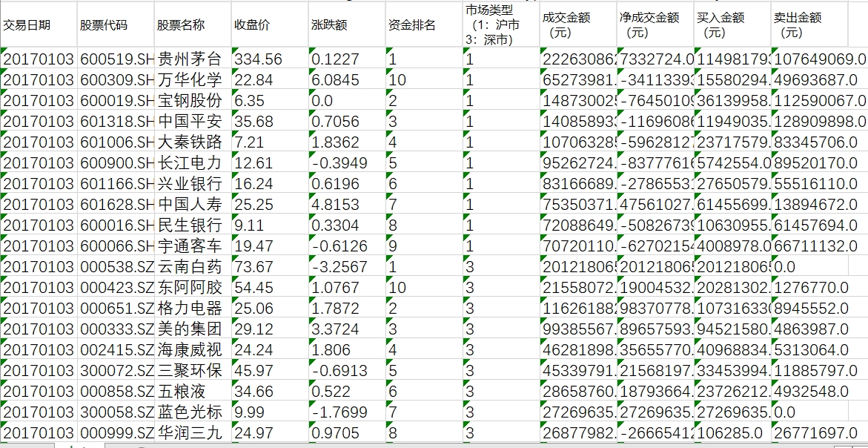868x448 pixels.
Task: Select the 华润三九 cell
Action: click(193, 432)
